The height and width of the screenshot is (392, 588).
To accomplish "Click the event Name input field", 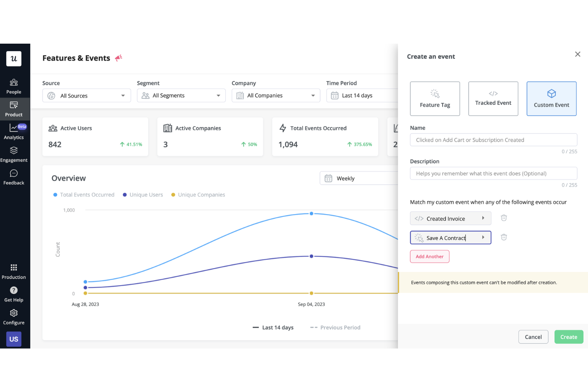I will pos(493,140).
